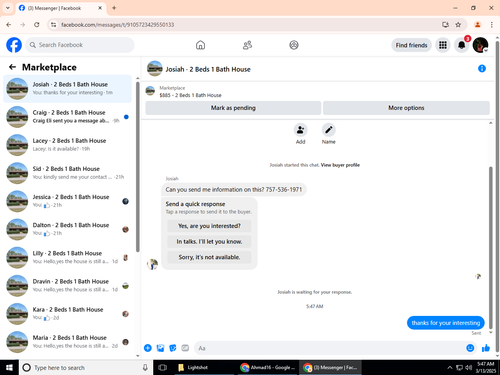Edit chat name with pencil icon
The image size is (500, 375).
coord(328,130)
